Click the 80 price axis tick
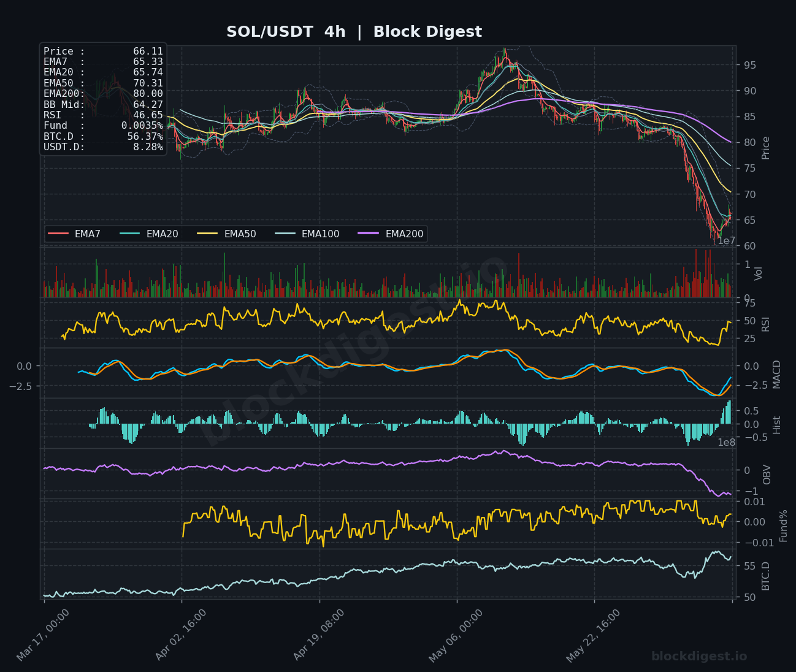 click(x=750, y=143)
